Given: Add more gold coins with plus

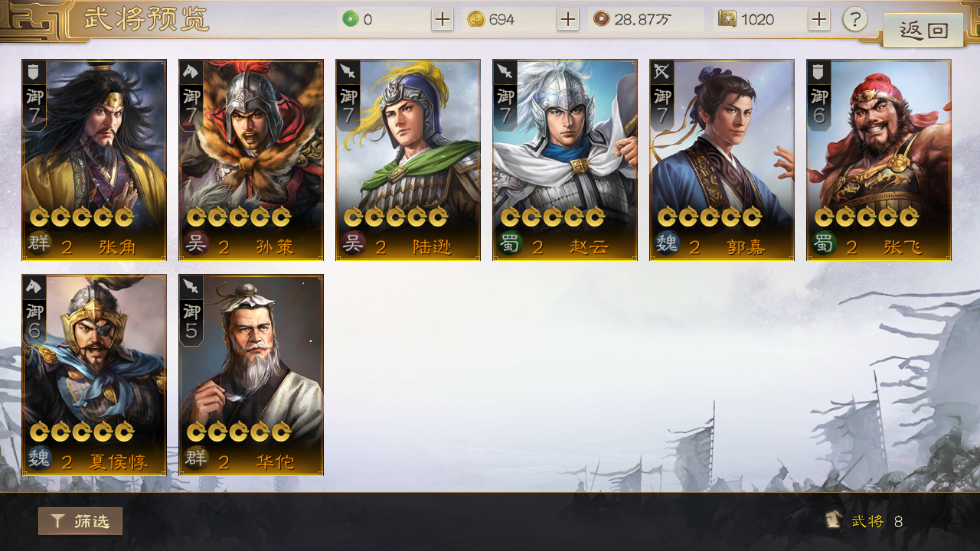Looking at the screenshot, I should pos(567,19).
